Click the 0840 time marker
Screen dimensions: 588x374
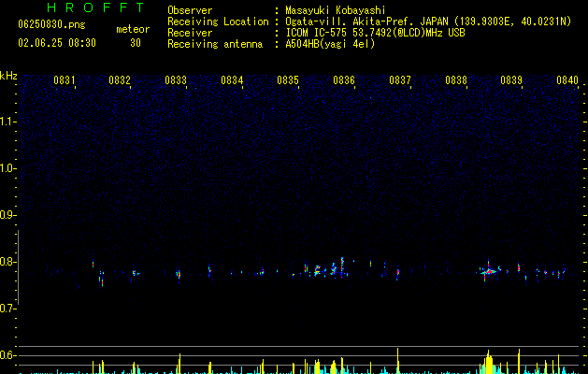click(x=567, y=80)
